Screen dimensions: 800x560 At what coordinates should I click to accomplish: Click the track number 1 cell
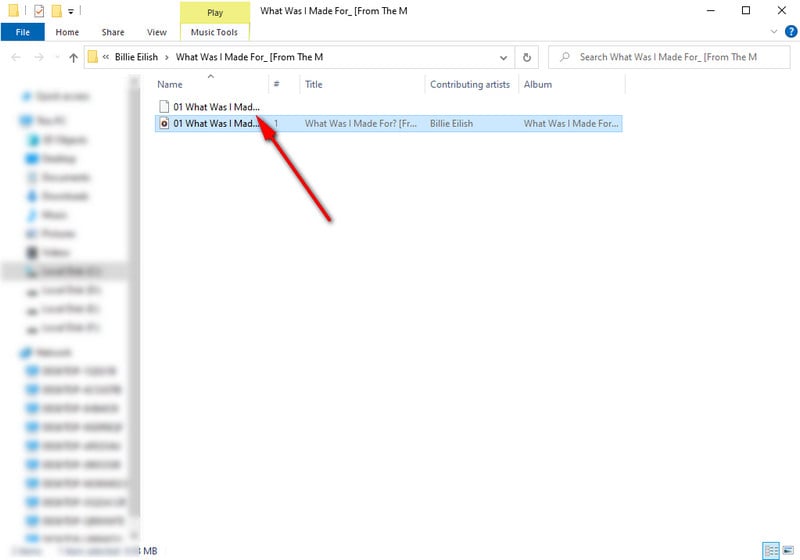point(276,123)
